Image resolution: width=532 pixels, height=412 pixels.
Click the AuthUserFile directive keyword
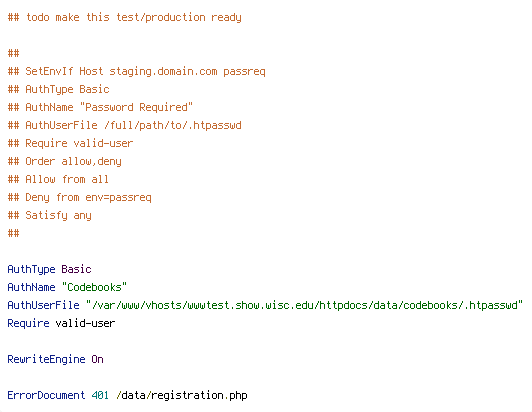[43, 305]
